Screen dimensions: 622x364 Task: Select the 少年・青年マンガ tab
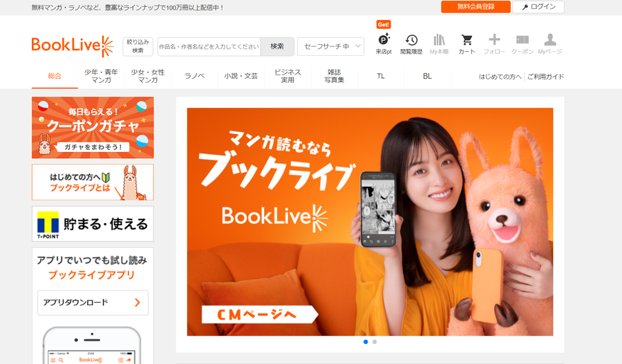tap(101, 76)
